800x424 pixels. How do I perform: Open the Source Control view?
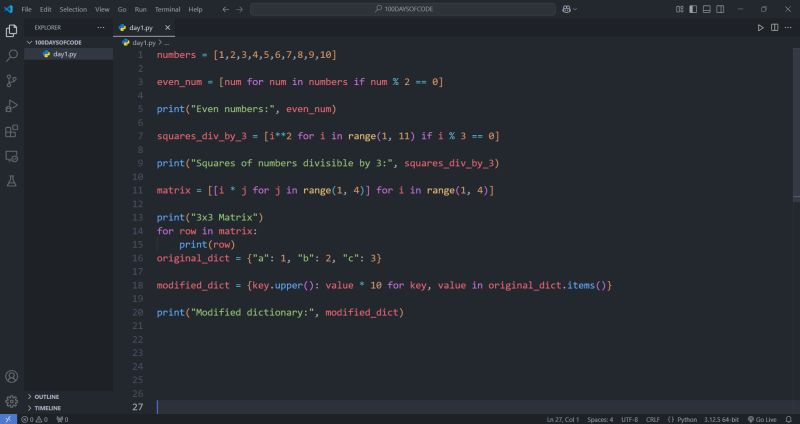[x=12, y=81]
